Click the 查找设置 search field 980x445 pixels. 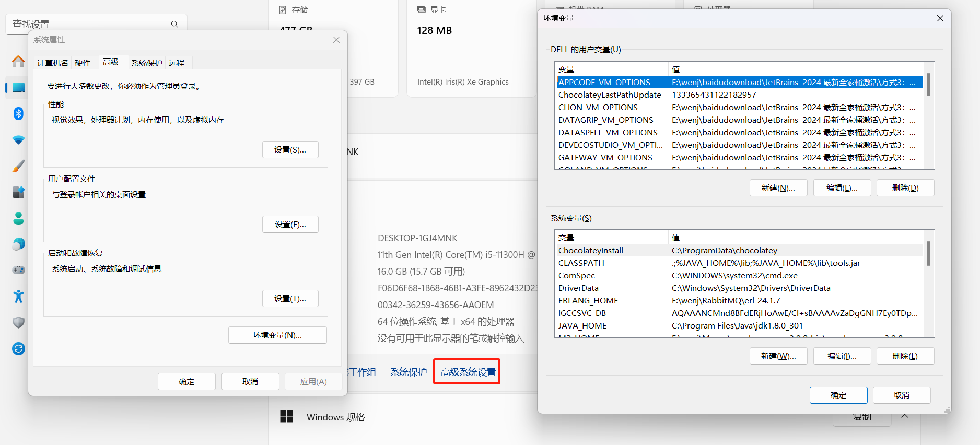click(89, 24)
